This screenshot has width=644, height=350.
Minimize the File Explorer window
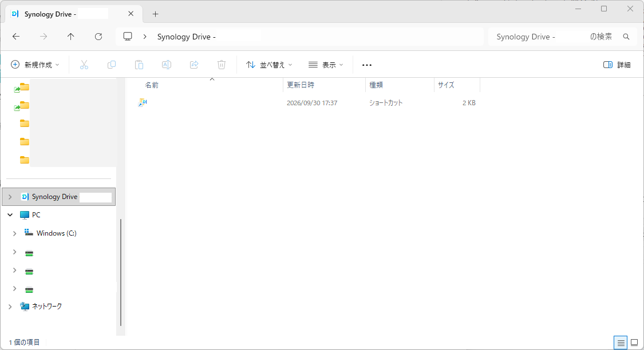click(x=578, y=9)
